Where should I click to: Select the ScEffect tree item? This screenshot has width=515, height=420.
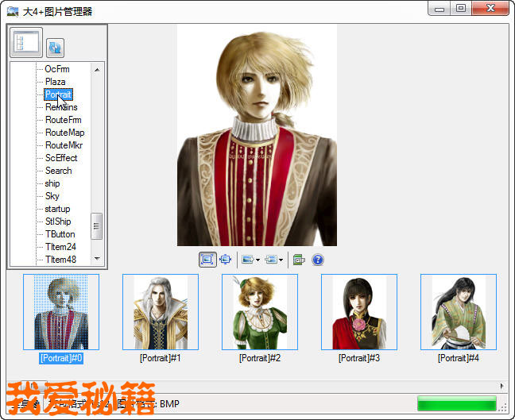(x=61, y=158)
